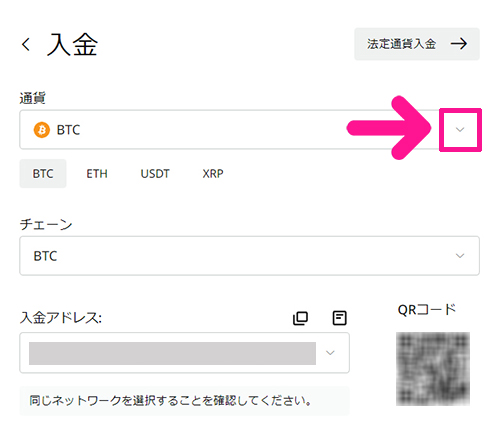
Task: Click the BTC text in currency selector
Action: 68,130
